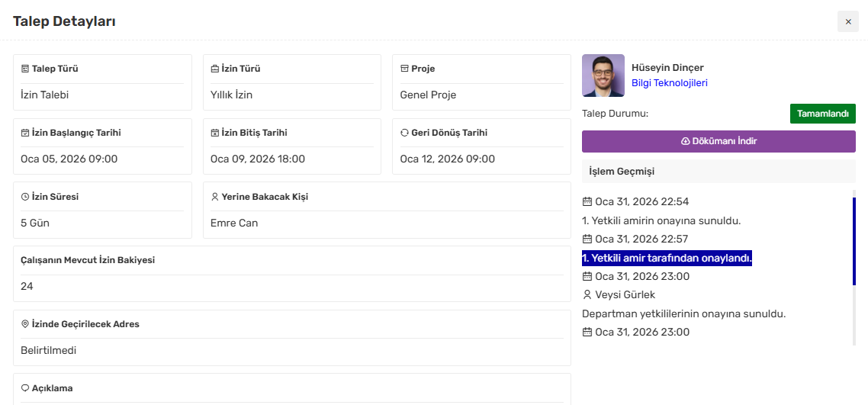Click the İzin Süresi clock icon
The width and height of the screenshot is (868, 405).
coord(25,197)
